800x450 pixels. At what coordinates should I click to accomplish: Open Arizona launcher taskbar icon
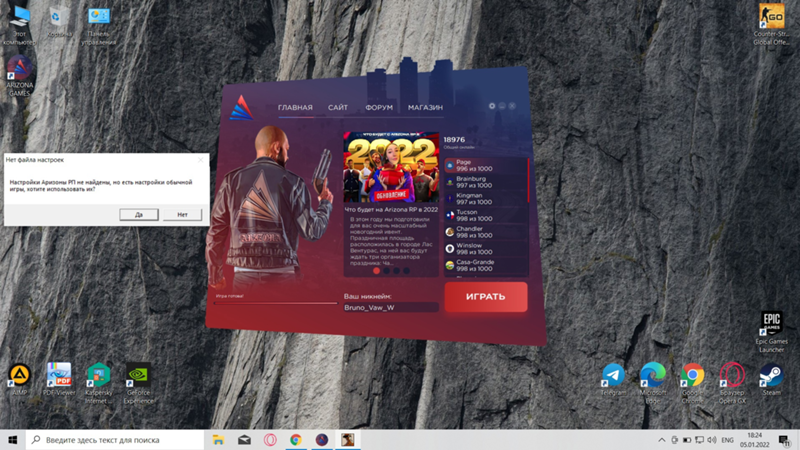coord(321,440)
